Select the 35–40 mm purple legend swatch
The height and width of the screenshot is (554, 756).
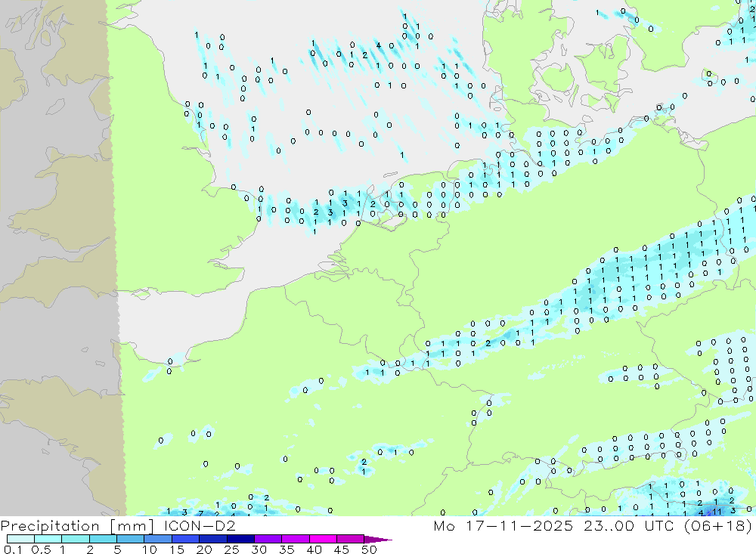pos(296,539)
